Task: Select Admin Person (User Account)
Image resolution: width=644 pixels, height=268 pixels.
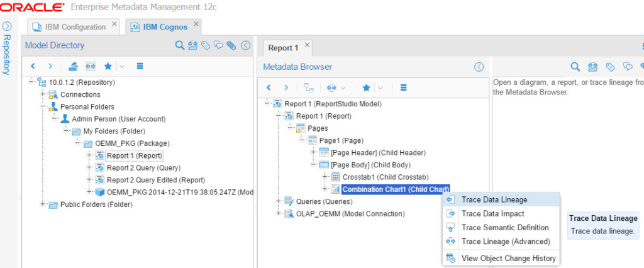Action: tap(119, 119)
